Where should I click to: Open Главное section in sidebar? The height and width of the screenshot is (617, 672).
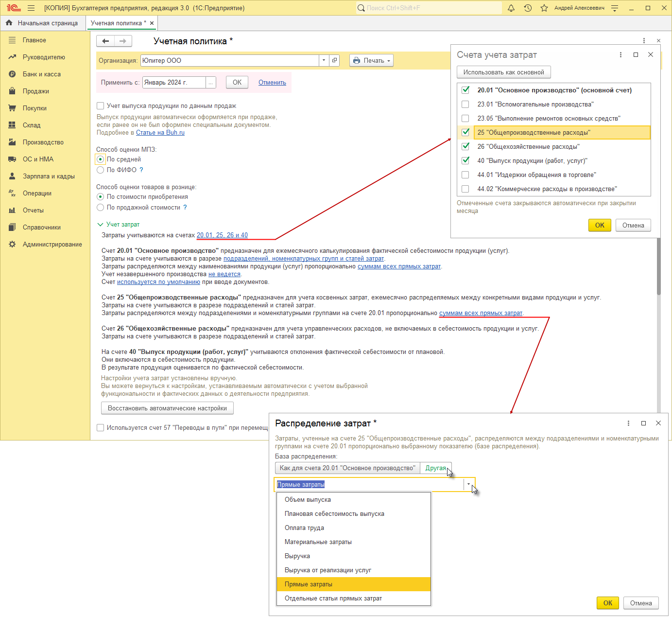pos(34,40)
